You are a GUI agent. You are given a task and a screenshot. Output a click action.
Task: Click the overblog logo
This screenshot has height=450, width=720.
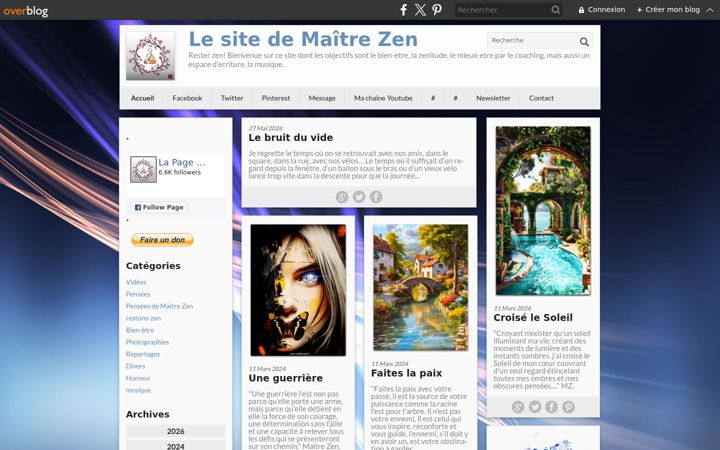pos(26,10)
